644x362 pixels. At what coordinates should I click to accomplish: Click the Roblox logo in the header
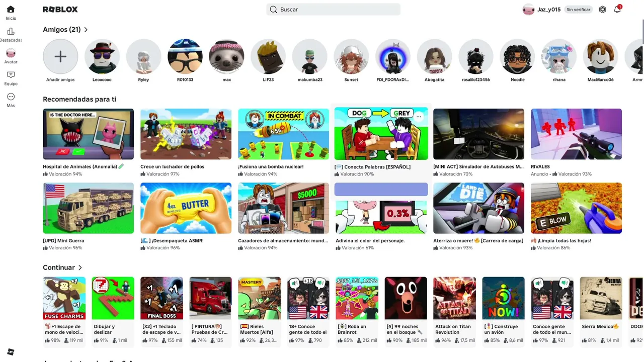click(x=60, y=10)
